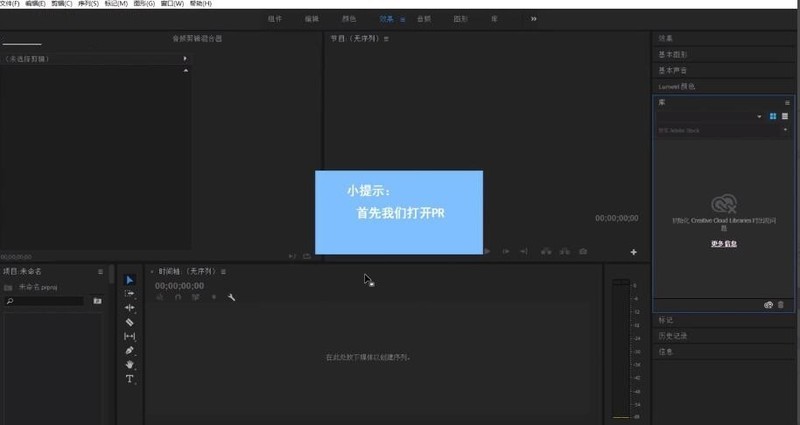Select the Track Select Forward tool

click(x=129, y=293)
